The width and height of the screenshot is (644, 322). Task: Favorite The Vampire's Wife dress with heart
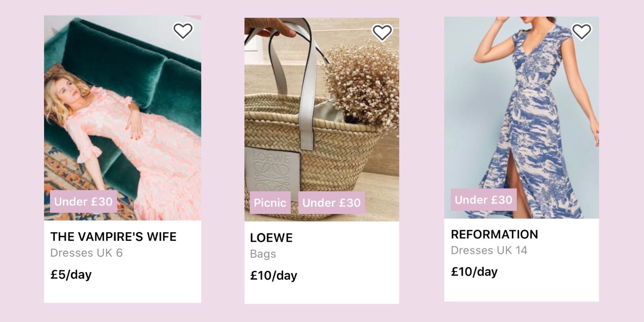point(183,31)
